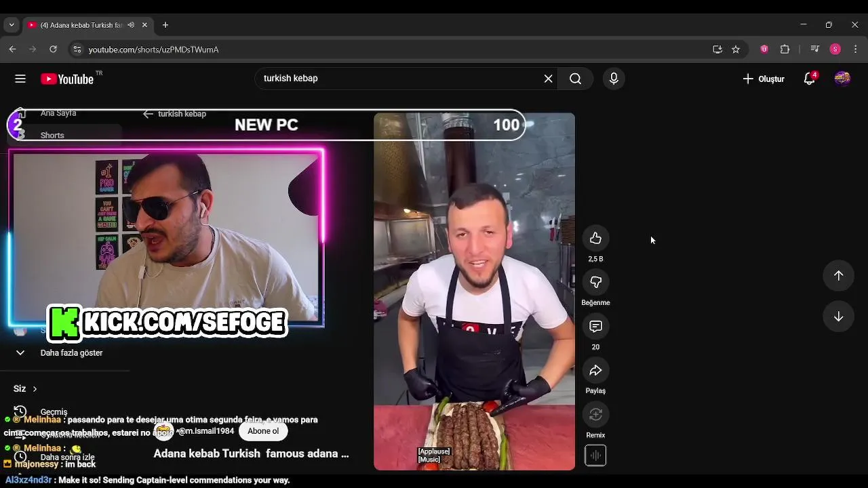The width and height of the screenshot is (868, 488).
Task: Open the sound thumbnail below Remix
Action: tap(595, 455)
